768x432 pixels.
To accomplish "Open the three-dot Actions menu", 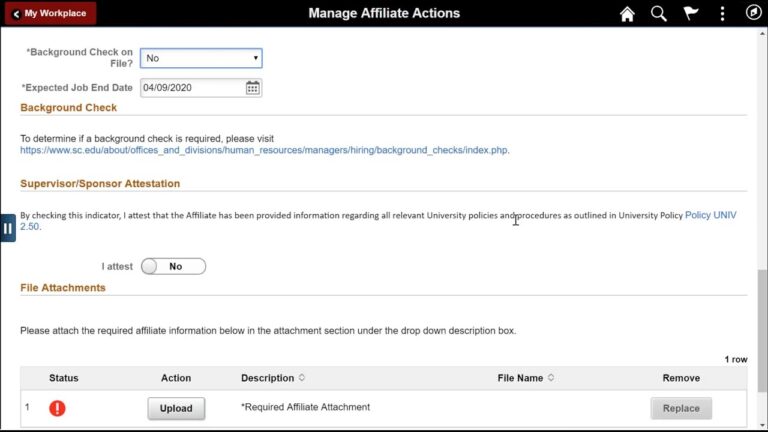I will 722,14.
